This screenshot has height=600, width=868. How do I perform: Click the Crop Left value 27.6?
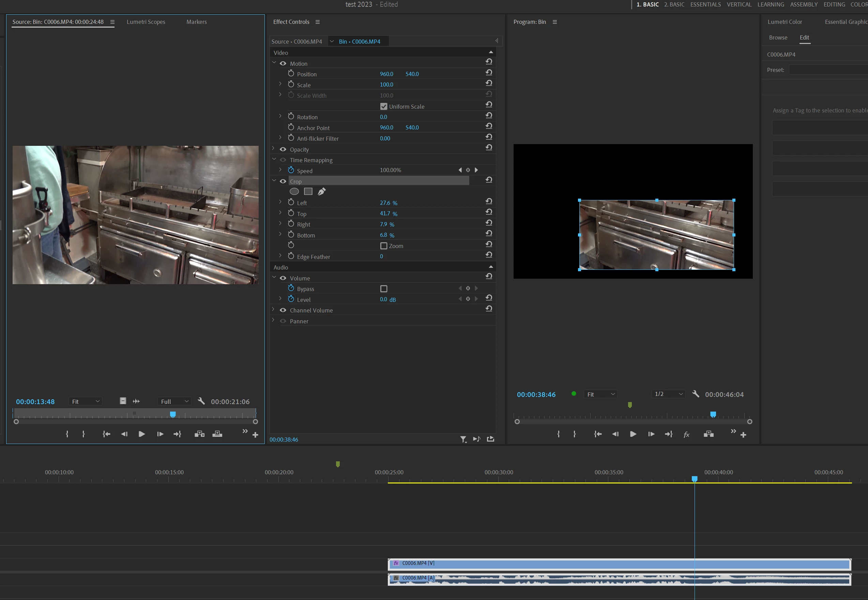coord(384,203)
